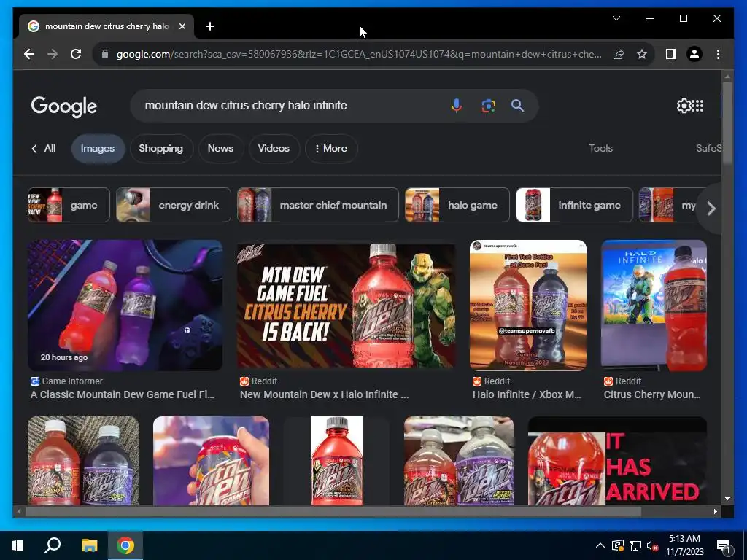Show hidden system tray icons
The height and width of the screenshot is (560, 747).
600,545
